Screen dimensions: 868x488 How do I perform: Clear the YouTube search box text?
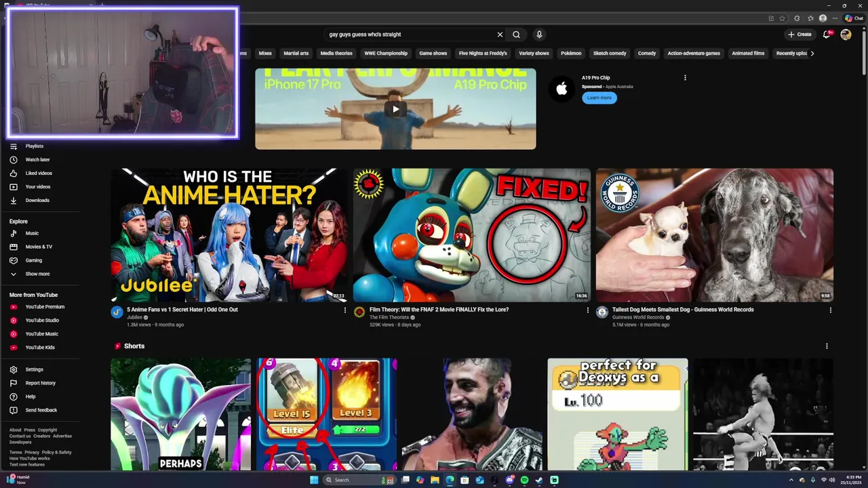coord(500,35)
